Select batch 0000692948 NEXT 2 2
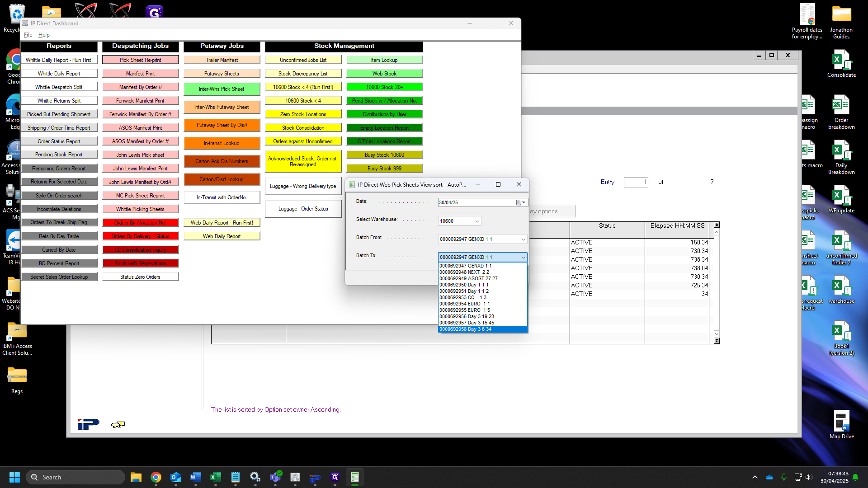This screenshot has height=488, width=868. 482,272
